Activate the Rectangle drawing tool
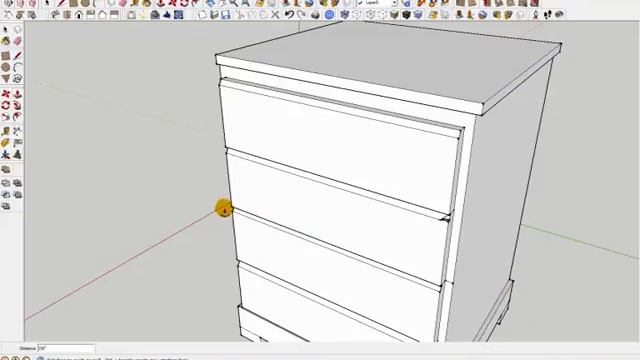This screenshot has width=640, height=360. pos(5,56)
